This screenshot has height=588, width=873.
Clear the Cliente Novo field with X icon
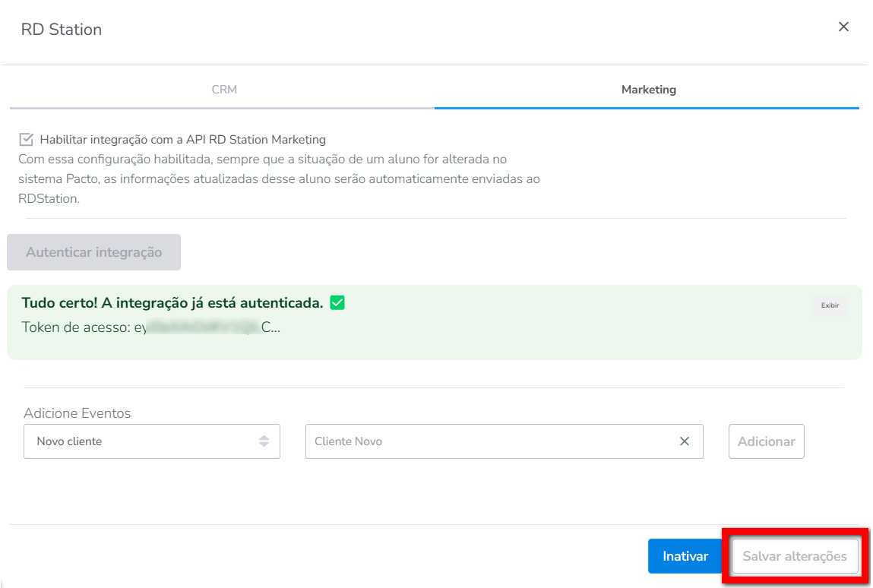[685, 441]
